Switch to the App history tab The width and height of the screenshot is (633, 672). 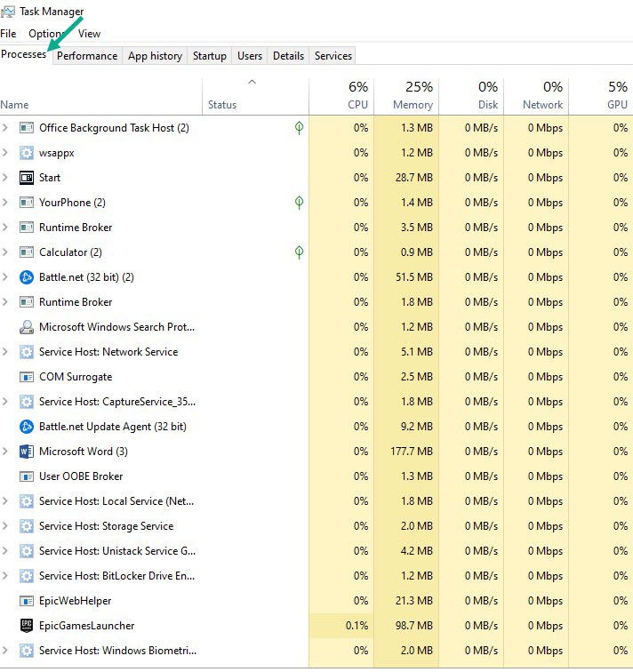click(x=156, y=56)
